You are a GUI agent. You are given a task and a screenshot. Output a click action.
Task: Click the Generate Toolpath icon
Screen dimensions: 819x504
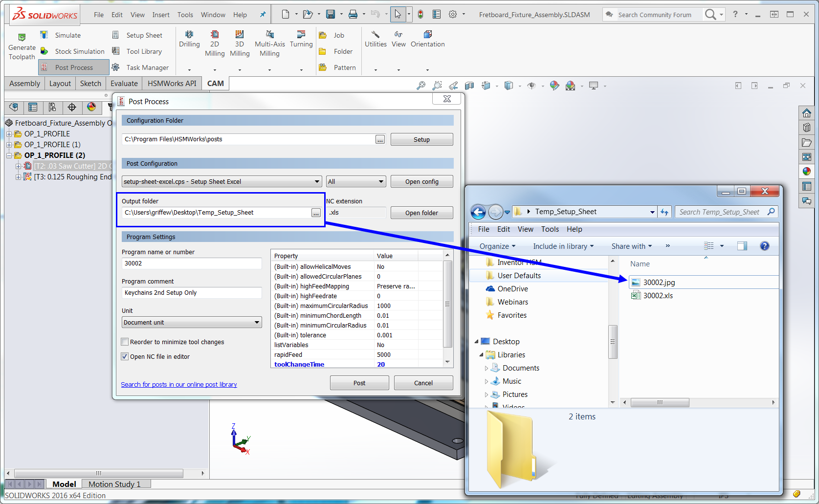click(22, 37)
